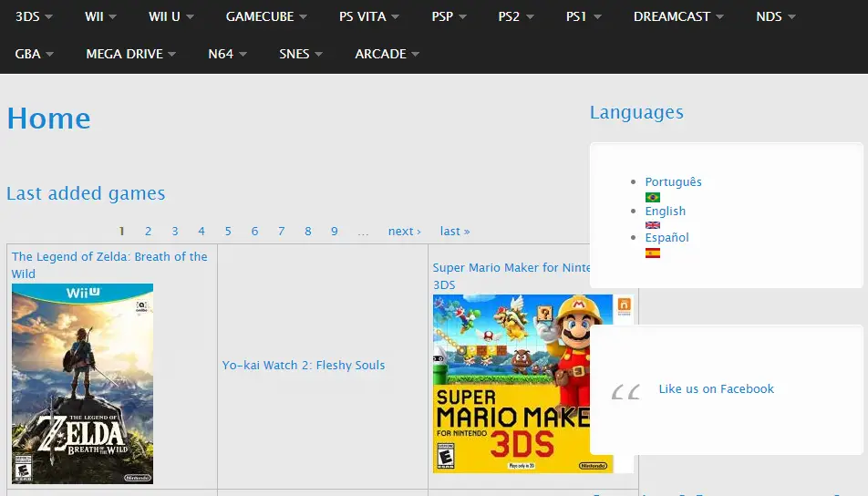Viewport: 868px width, 496px height.
Task: Go to page 2 of games
Action: [x=149, y=232]
